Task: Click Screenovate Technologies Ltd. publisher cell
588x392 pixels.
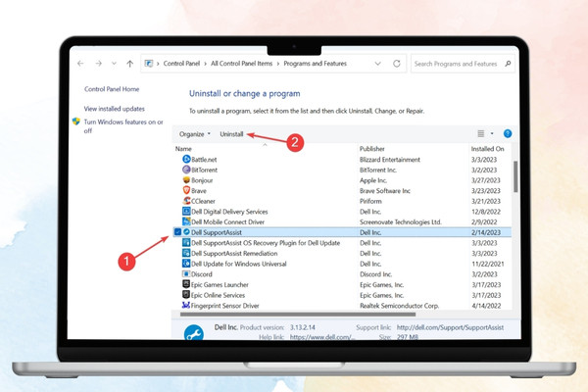Action: click(401, 222)
